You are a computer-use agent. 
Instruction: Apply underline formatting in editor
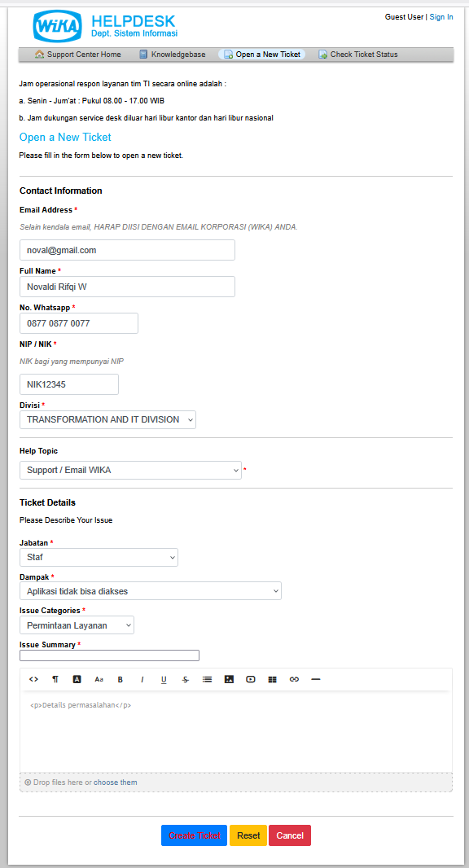164,679
